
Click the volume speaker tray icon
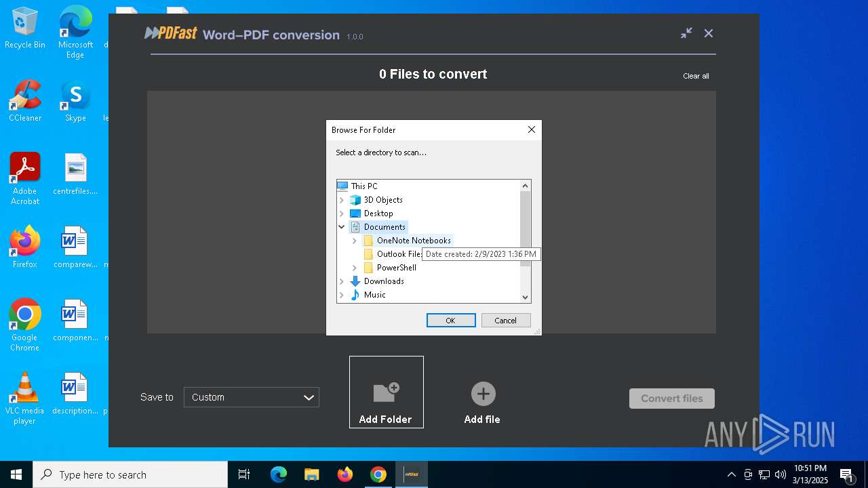[781, 474]
